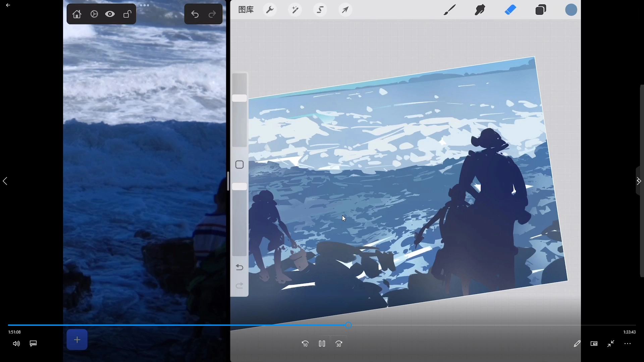
Task: Tap the square modify button on sidebar
Action: click(x=239, y=165)
